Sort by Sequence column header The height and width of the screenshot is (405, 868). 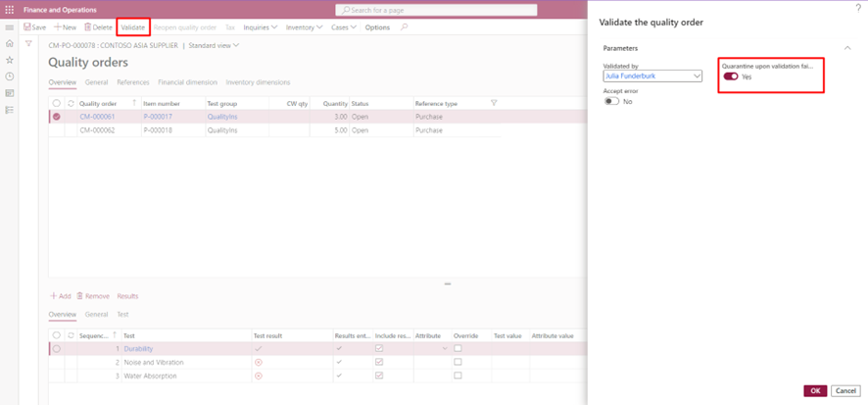93,335
